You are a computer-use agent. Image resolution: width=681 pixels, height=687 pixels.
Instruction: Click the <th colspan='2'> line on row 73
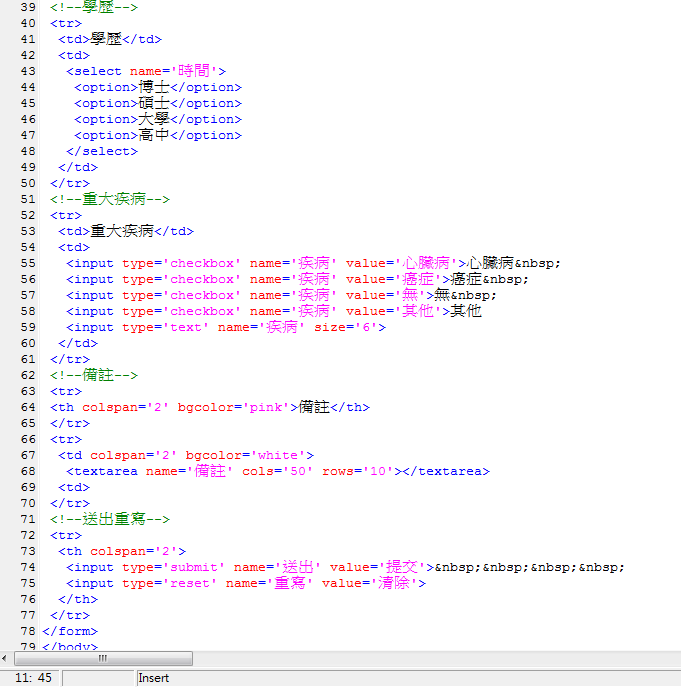[122, 551]
